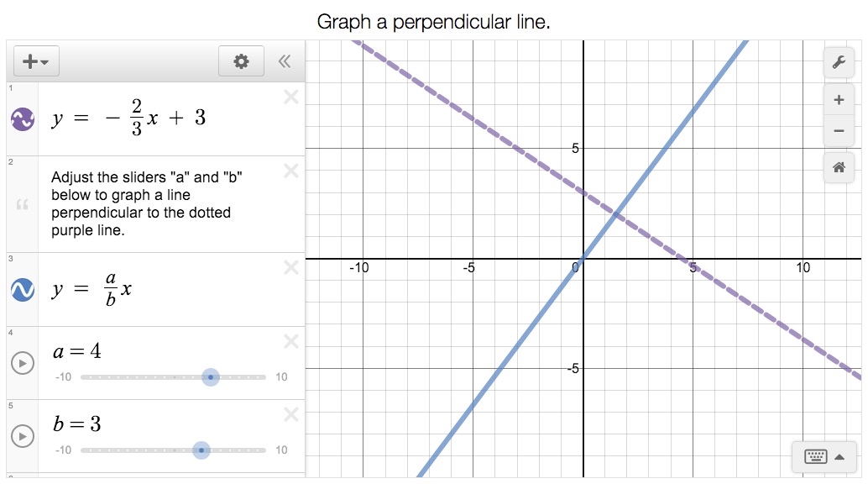
Task: Play the slider a animation
Action: tap(23, 363)
